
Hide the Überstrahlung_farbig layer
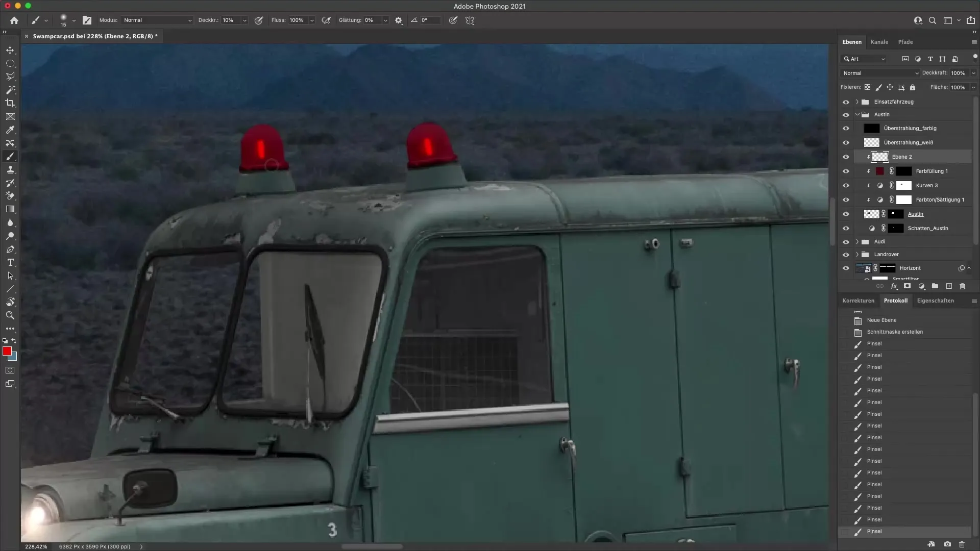pyautogui.click(x=846, y=129)
